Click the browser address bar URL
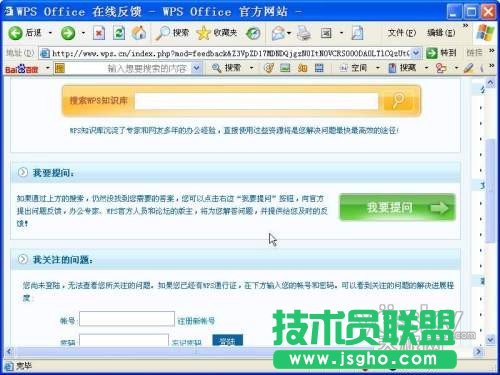The image size is (500, 375). 231,53
